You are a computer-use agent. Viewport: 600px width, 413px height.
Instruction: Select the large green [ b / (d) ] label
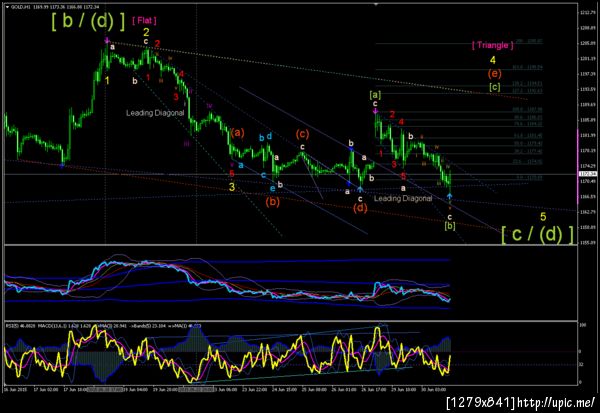[88, 21]
